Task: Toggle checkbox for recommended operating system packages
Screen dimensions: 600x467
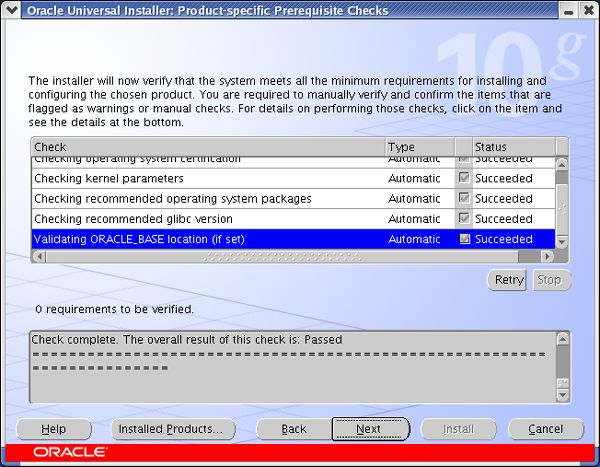Action: point(463,198)
